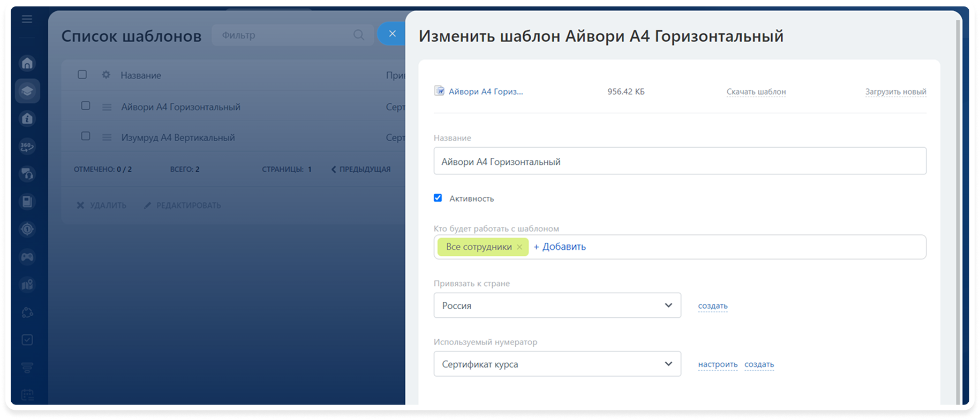Open the map pin icon in sidebar
This screenshot has width=980, height=420.
coord(27,285)
